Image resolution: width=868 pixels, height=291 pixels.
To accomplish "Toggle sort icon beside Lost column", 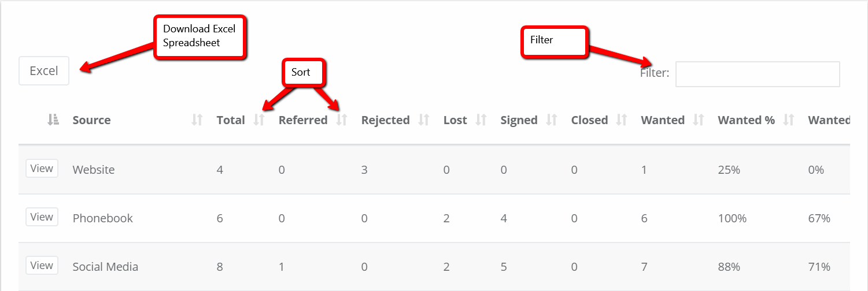I will point(481,120).
